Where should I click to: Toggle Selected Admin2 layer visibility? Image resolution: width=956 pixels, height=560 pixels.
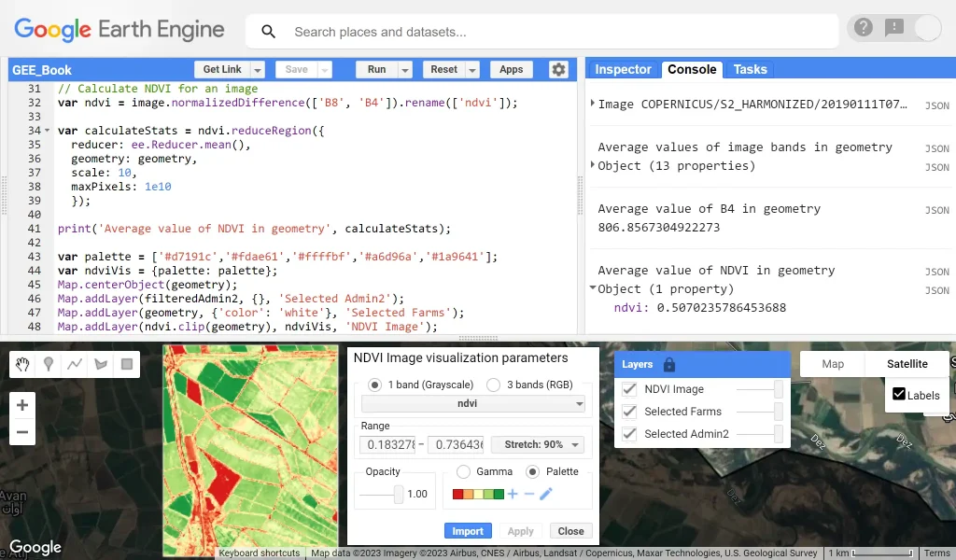pyautogui.click(x=629, y=434)
